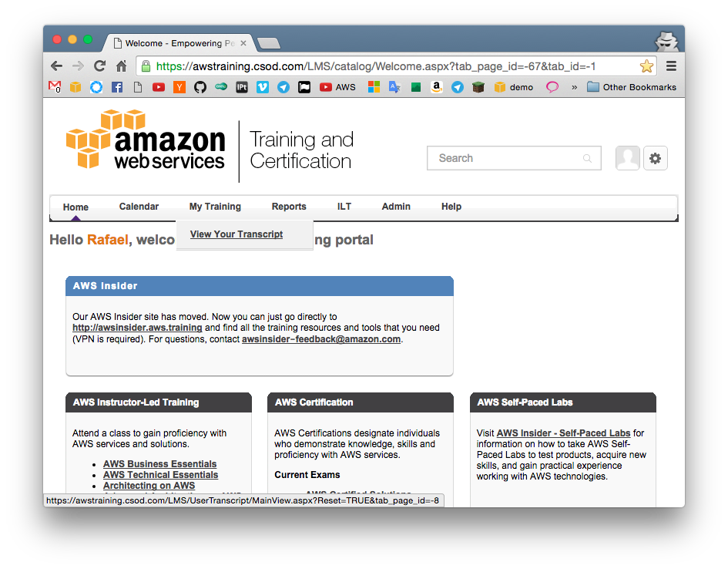Open the IPt bookmark

(x=241, y=87)
